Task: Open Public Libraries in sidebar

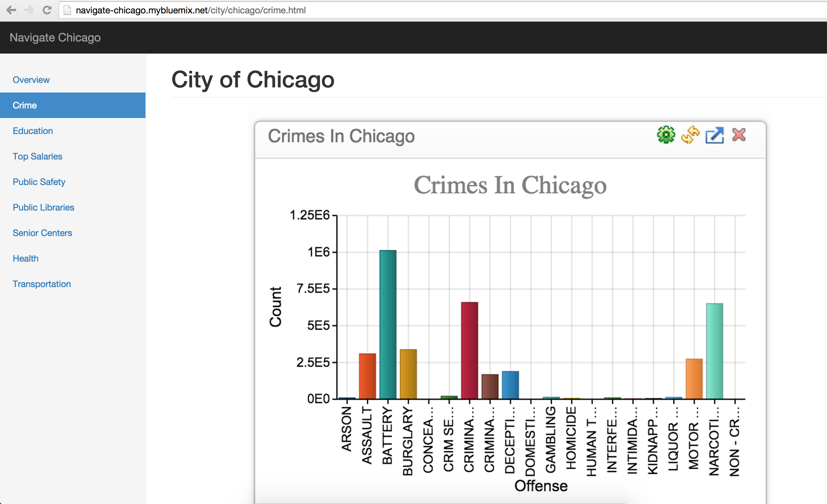Action: (43, 207)
